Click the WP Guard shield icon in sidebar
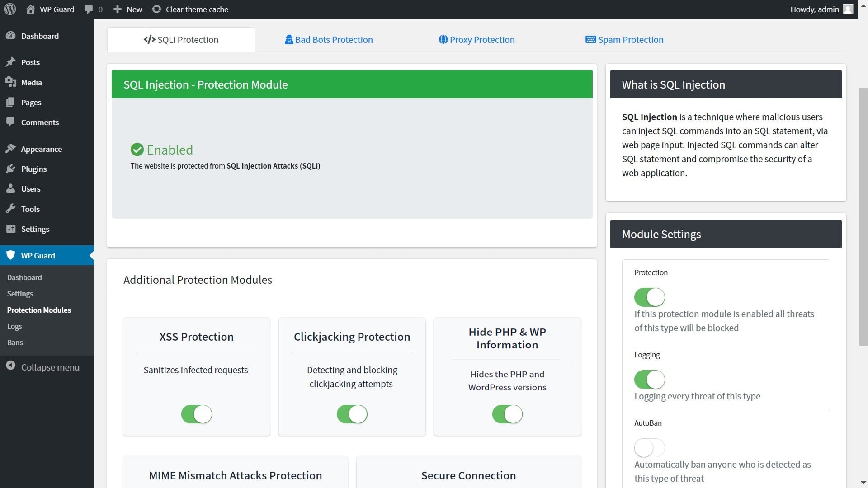The height and width of the screenshot is (488, 868). (x=11, y=255)
